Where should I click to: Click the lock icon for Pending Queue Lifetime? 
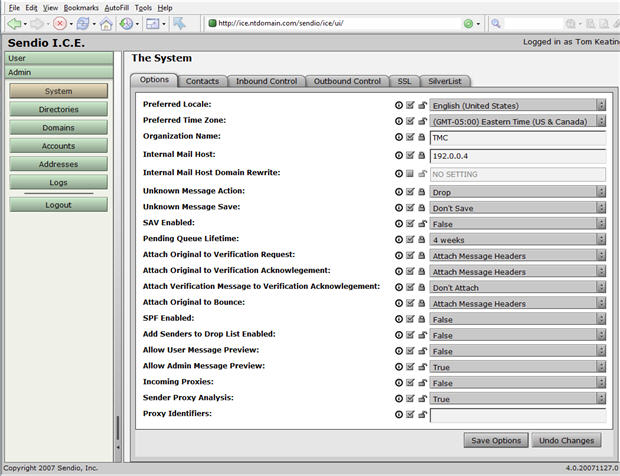pyautogui.click(x=421, y=240)
